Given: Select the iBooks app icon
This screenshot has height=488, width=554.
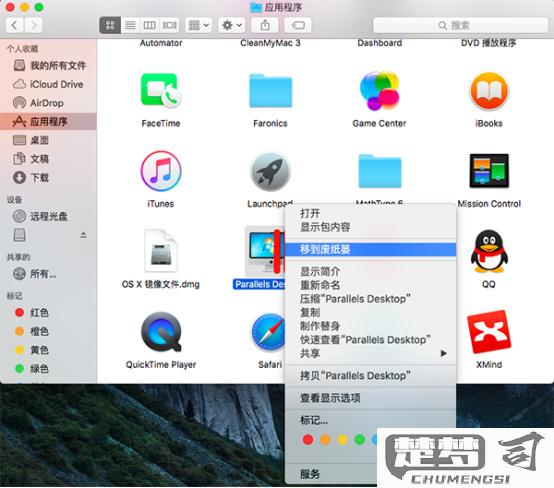Looking at the screenshot, I should click(489, 91).
